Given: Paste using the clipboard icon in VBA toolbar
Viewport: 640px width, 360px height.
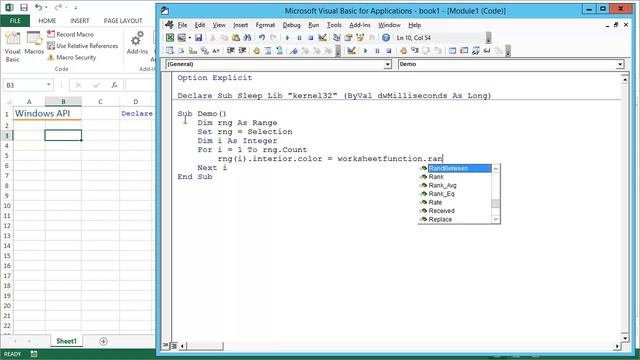Looking at the screenshot, I should 236,38.
